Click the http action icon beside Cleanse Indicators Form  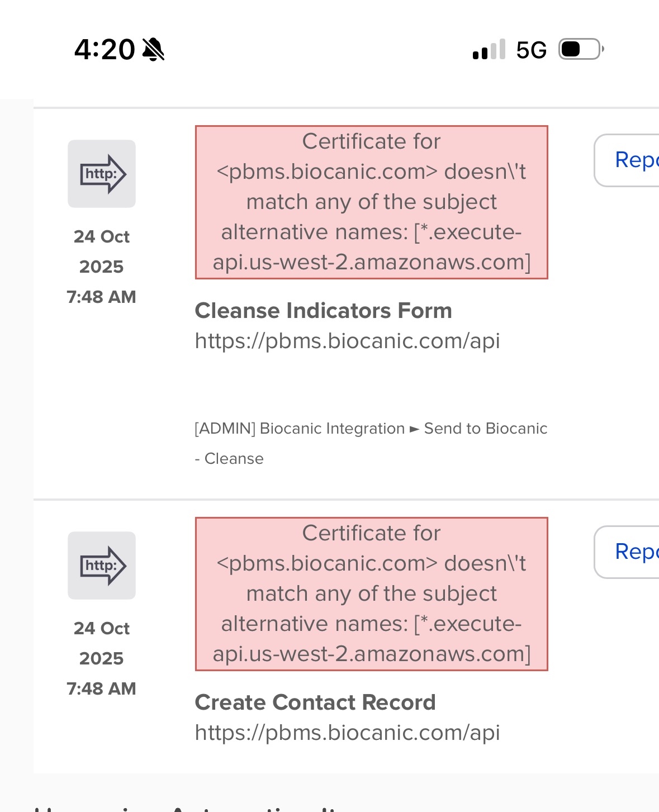point(102,174)
